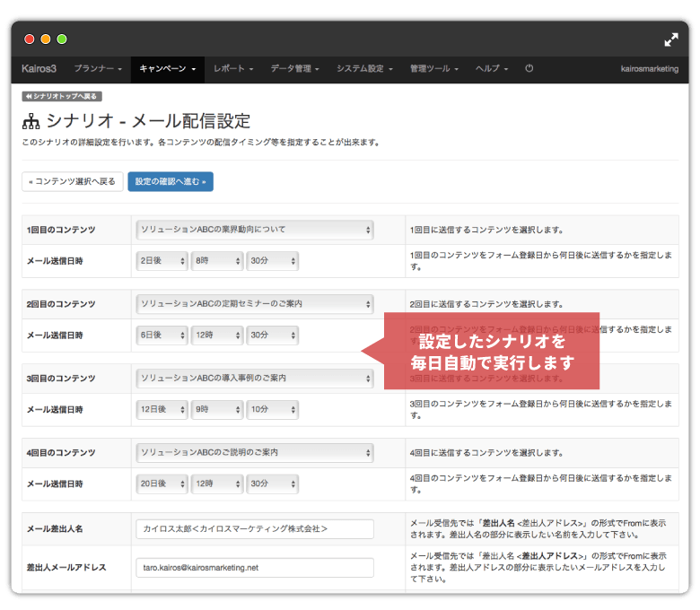Click the power logout icon in navbar

pos(529,69)
